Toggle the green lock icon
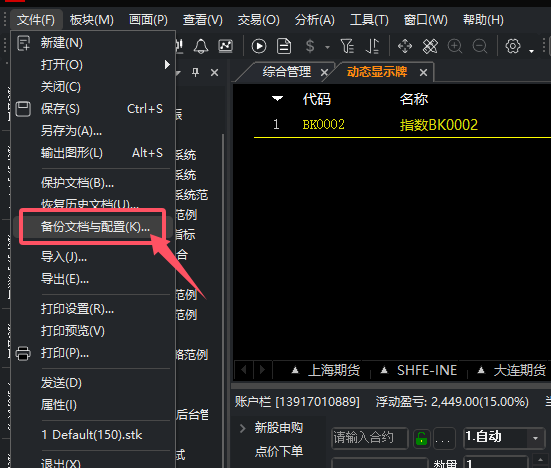The width and height of the screenshot is (551, 468). click(421, 438)
